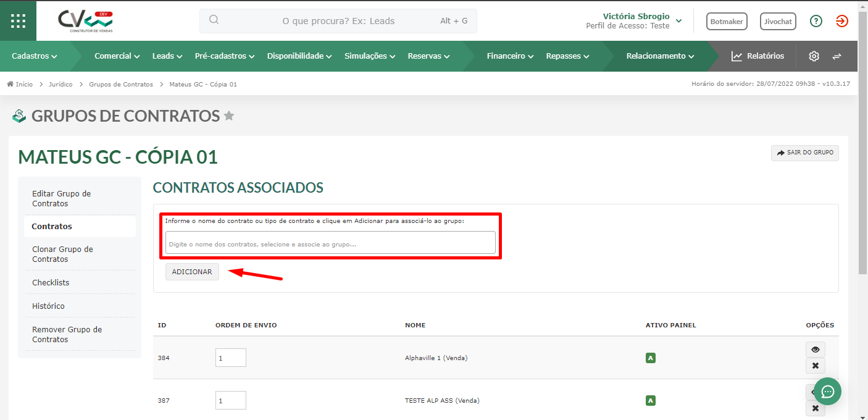Select Editar Grupo de Contratos sidebar item
Screen dimensions: 868x420
[80, 198]
